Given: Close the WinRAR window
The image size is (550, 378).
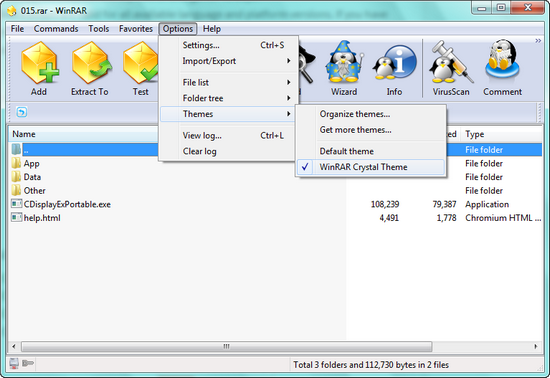Looking at the screenshot, I should 528,8.
